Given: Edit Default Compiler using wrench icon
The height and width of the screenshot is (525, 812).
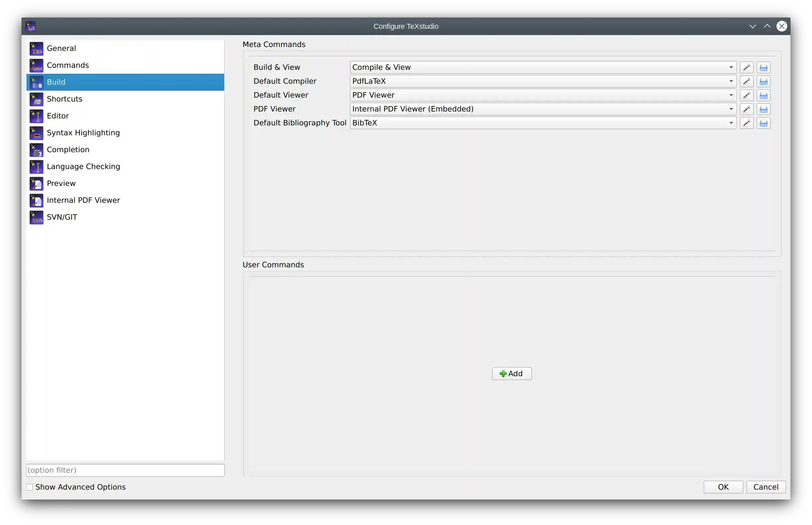Looking at the screenshot, I should [746, 81].
